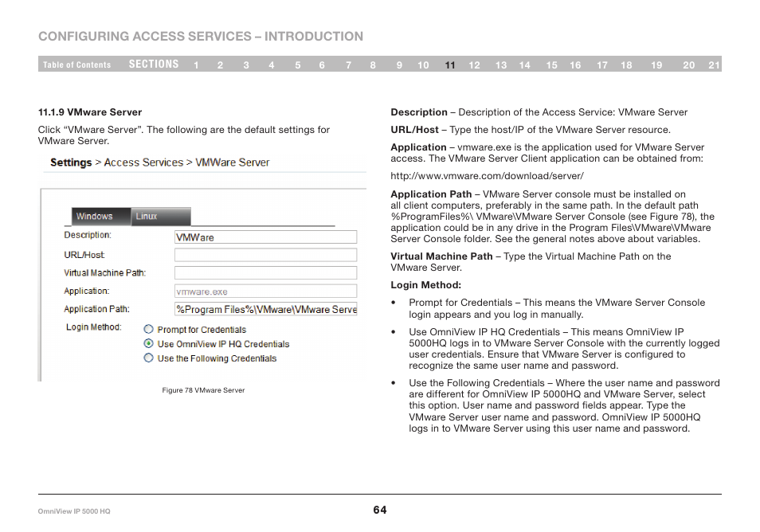Jump to section 13
Screen dimensions: 760x532
(500, 65)
